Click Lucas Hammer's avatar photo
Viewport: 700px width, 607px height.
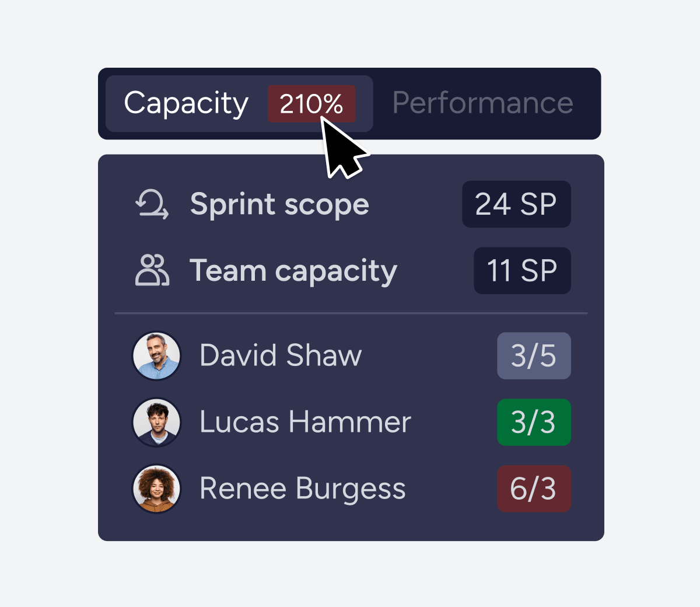[x=156, y=422]
